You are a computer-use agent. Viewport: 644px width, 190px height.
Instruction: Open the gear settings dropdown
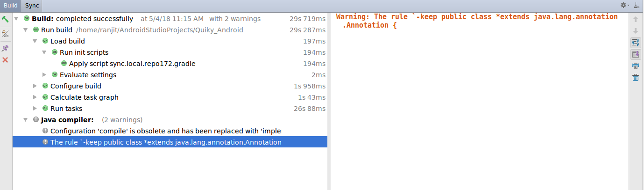(625, 5)
